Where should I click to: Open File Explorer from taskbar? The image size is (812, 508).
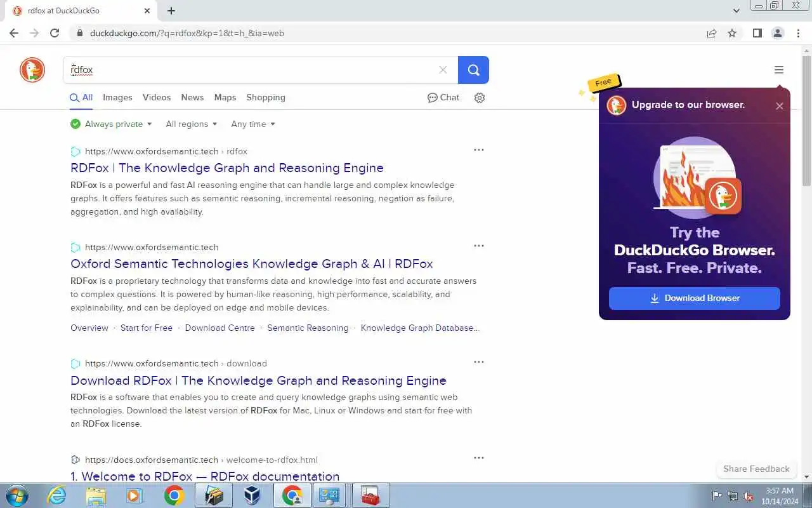pos(96,495)
